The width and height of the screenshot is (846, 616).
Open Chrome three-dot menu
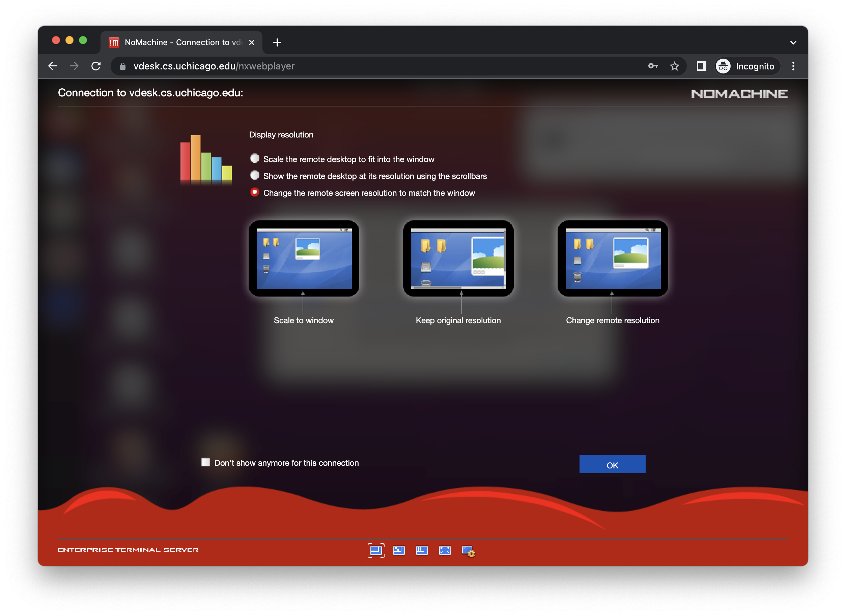point(793,66)
